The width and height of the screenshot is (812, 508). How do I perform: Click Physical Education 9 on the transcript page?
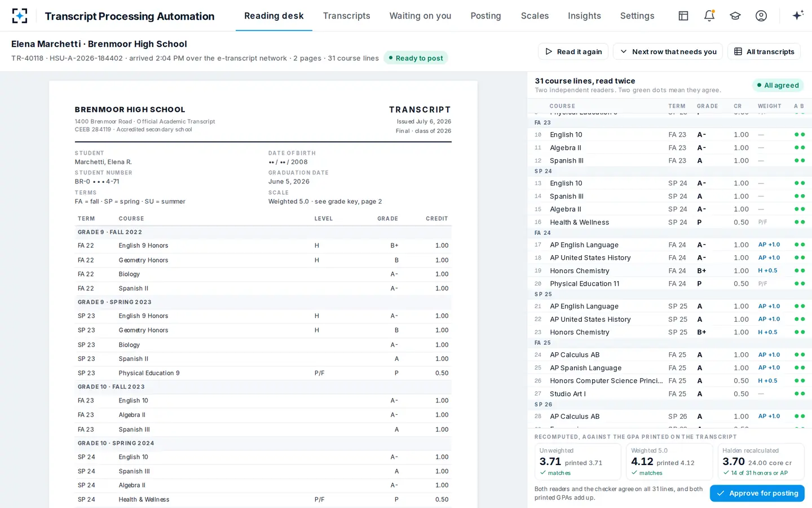(149, 373)
